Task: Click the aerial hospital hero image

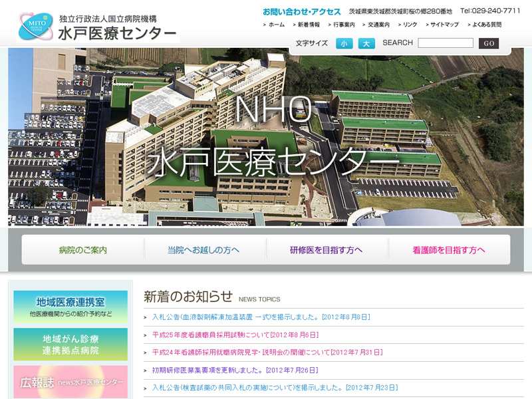Action: tap(266, 137)
